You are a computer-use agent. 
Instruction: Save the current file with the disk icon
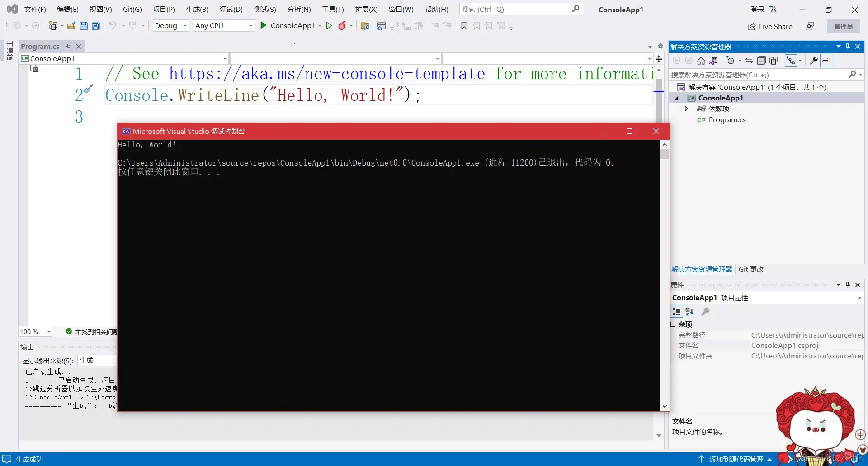click(84, 26)
